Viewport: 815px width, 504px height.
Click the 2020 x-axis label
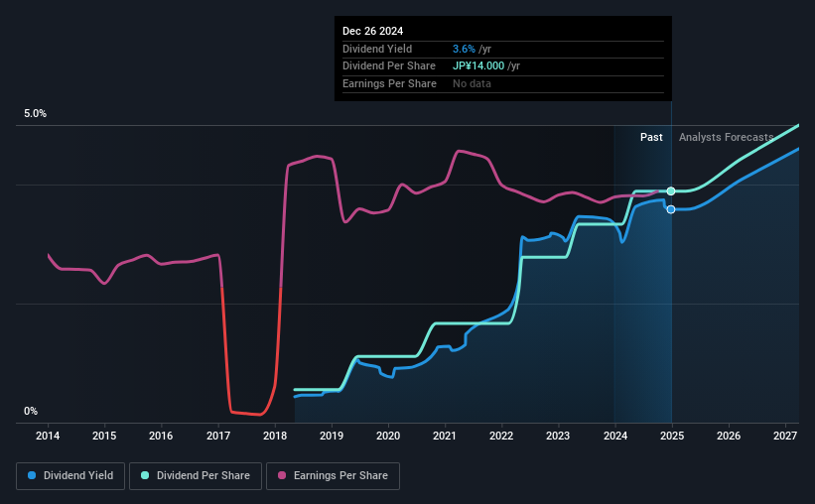pyautogui.click(x=388, y=436)
